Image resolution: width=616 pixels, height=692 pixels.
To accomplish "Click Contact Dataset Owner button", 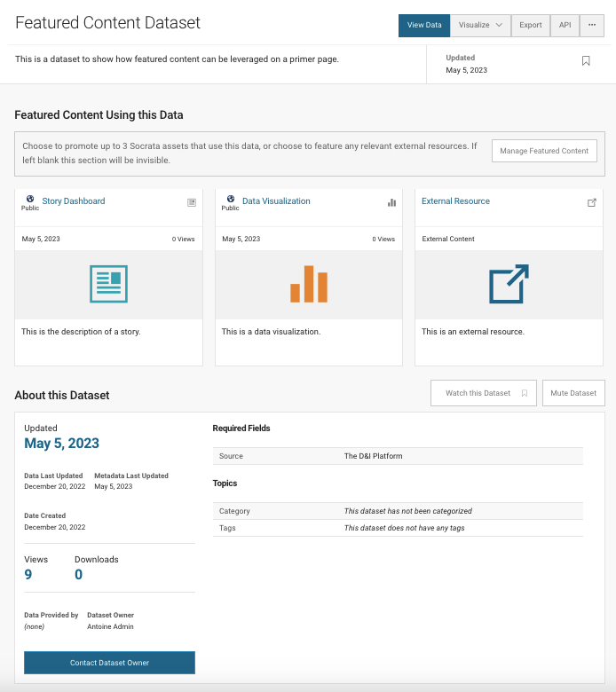I will coord(109,663).
